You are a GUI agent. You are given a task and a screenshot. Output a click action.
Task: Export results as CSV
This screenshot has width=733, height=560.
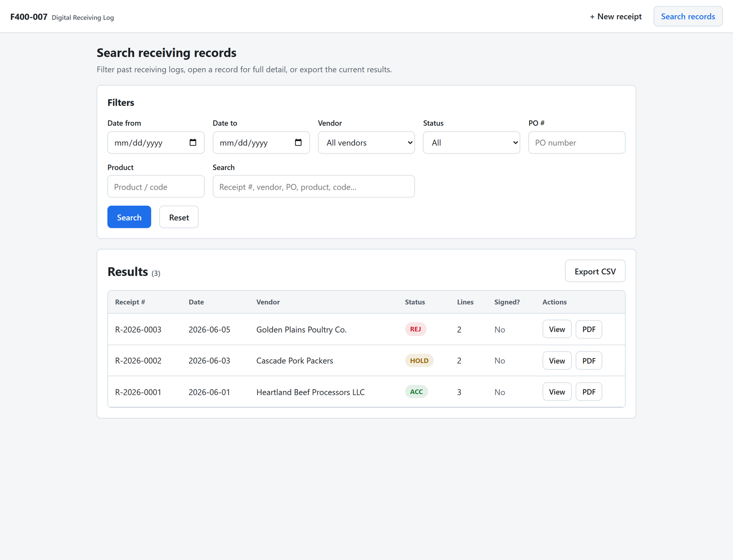pos(595,271)
